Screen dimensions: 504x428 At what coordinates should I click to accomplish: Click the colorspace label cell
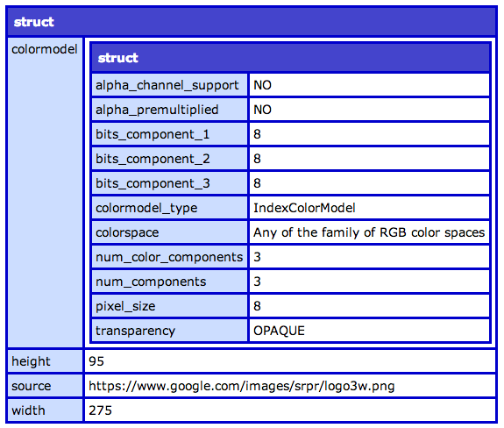[x=169, y=232]
